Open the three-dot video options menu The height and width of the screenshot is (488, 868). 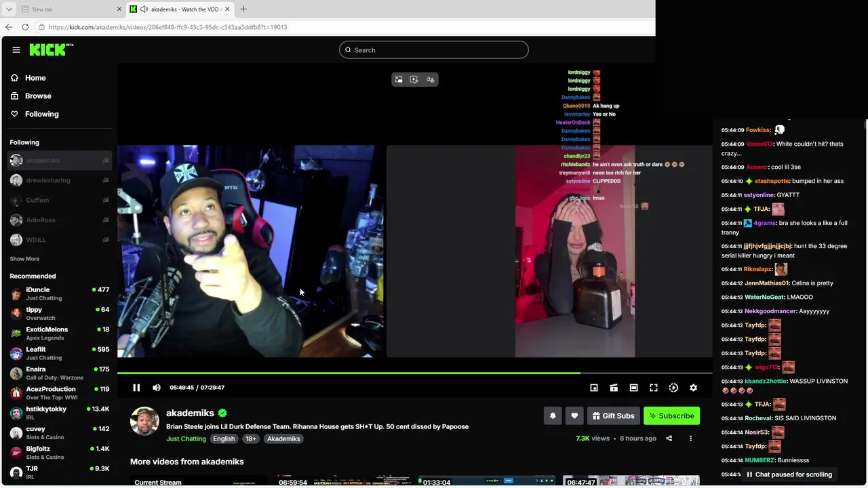pyautogui.click(x=690, y=439)
